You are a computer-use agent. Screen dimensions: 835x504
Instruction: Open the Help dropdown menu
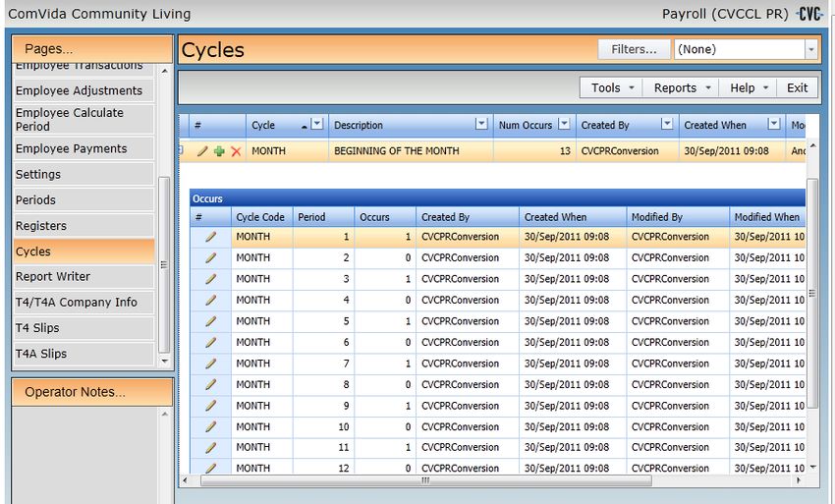[x=748, y=87]
